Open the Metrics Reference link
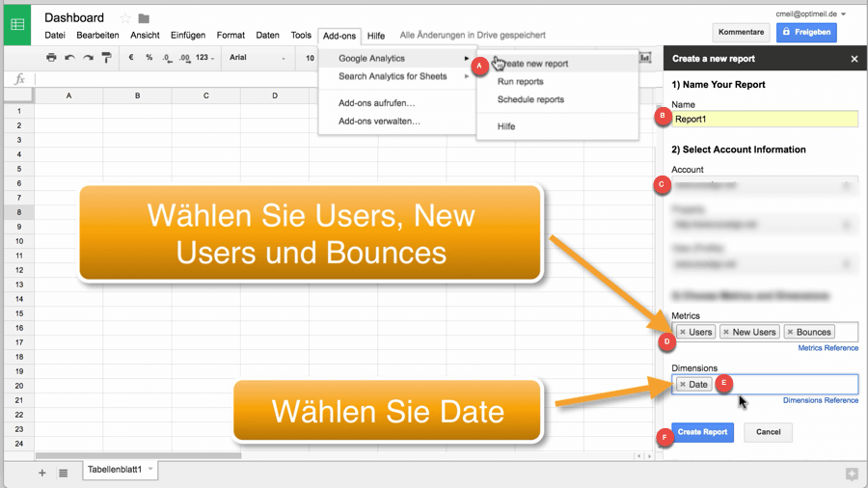The width and height of the screenshot is (868, 488). click(827, 348)
